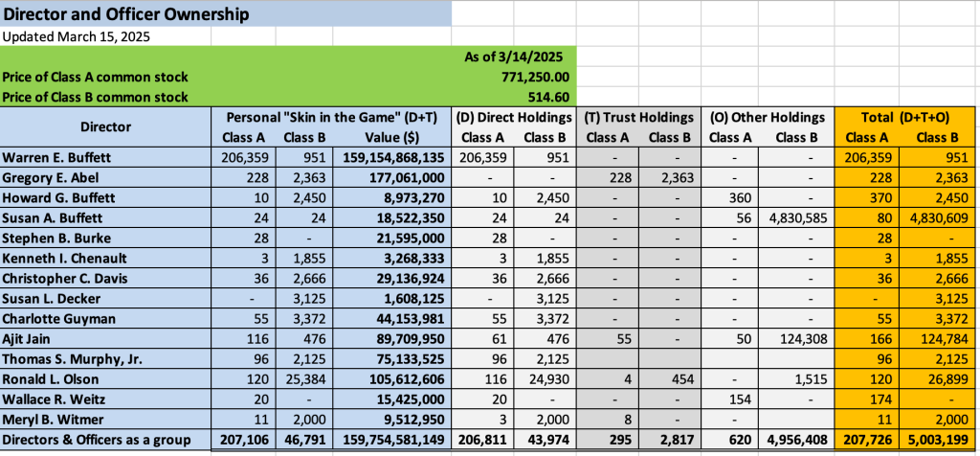This screenshot has height=456, width=980.
Task: Select the Personal "Skin in the Game" (D+T) header
Action: pos(331,117)
